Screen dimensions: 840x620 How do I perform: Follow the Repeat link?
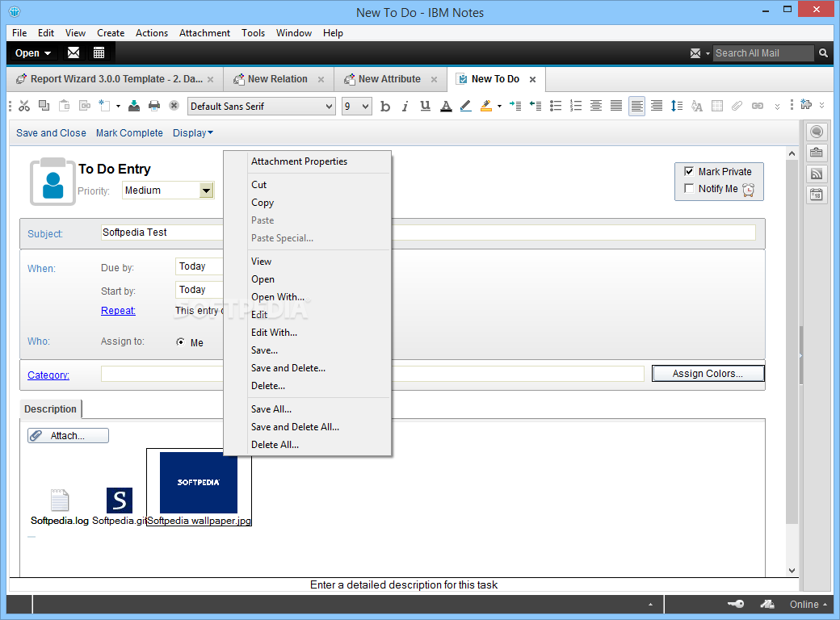pyautogui.click(x=118, y=311)
